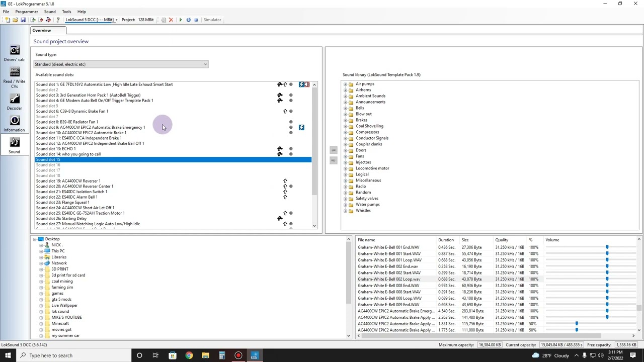Open the Help menu
Image resolution: width=644 pixels, height=362 pixels.
[82, 12]
